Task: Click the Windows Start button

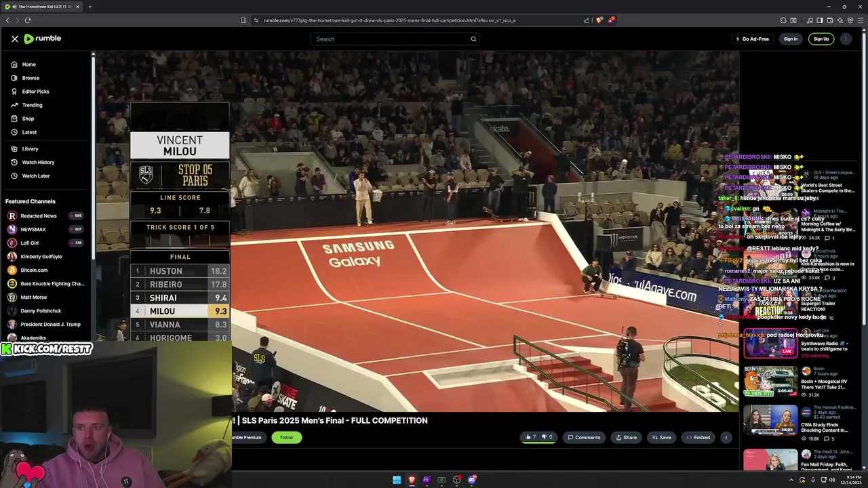Action: pos(397,480)
